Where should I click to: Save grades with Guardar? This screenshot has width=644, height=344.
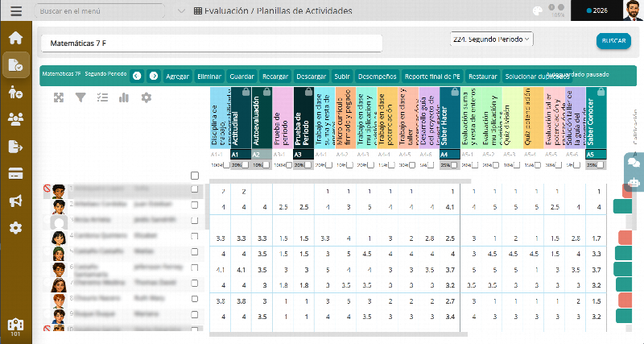pos(242,77)
